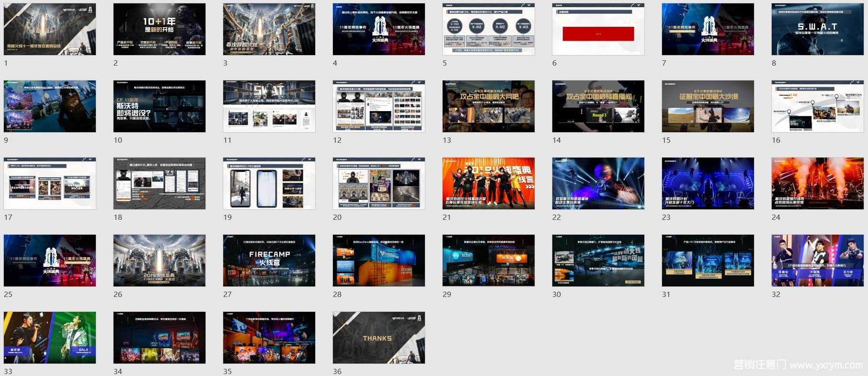The image size is (868, 376).
Task: Select slide 22 thumbnail
Action: [598, 183]
